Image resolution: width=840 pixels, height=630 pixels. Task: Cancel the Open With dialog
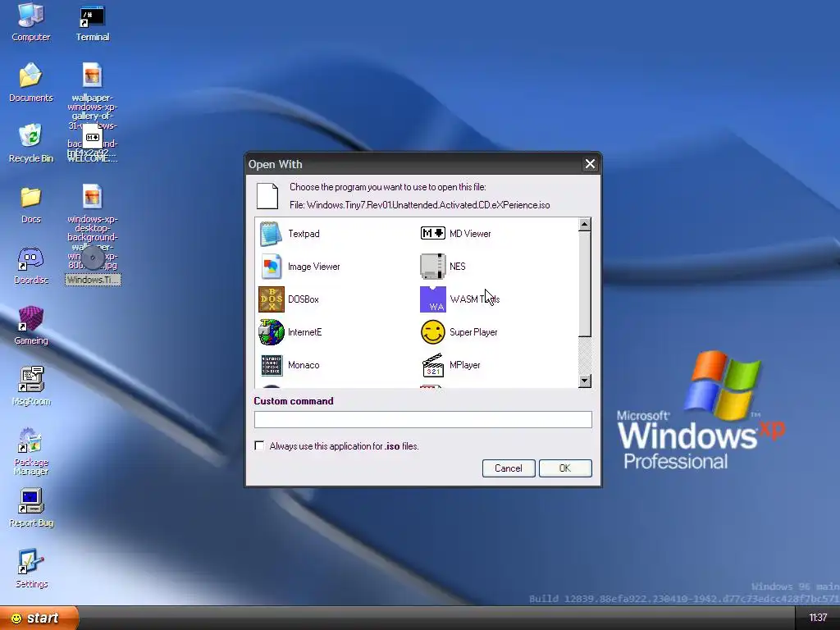508,468
